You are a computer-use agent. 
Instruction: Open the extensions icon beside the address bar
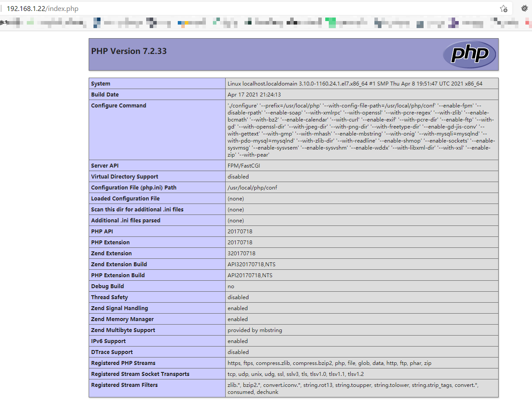(x=524, y=8)
